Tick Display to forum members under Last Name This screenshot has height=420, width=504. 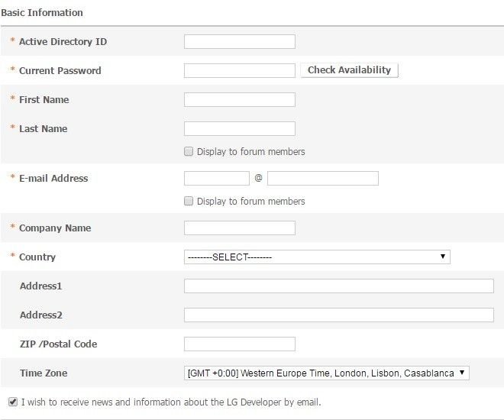click(189, 151)
